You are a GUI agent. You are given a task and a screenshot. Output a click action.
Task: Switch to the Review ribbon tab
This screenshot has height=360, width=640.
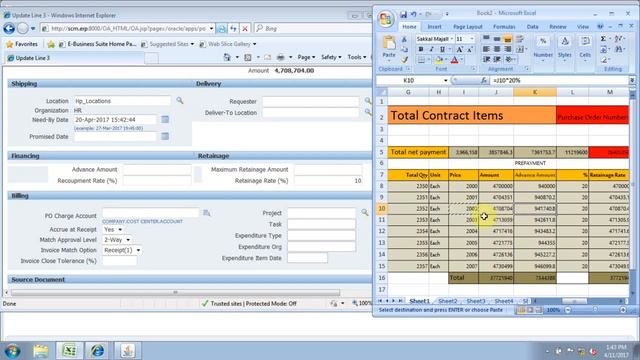pyautogui.click(x=558, y=27)
